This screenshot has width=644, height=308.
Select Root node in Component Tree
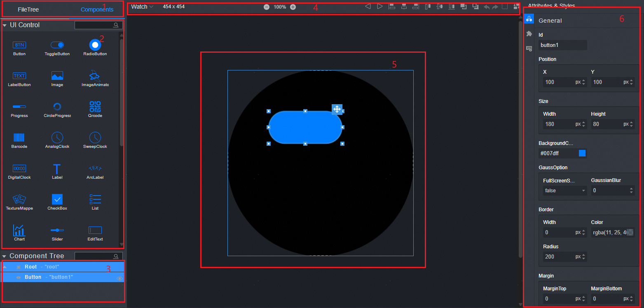pyautogui.click(x=31, y=267)
